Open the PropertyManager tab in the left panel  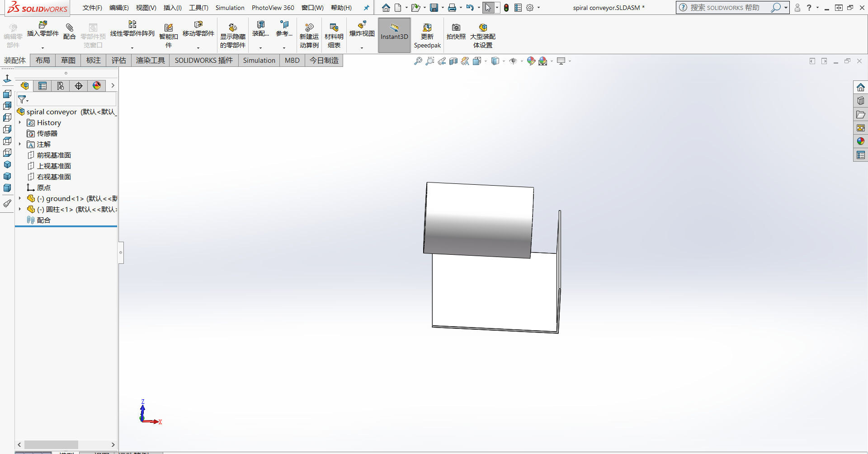[42, 86]
